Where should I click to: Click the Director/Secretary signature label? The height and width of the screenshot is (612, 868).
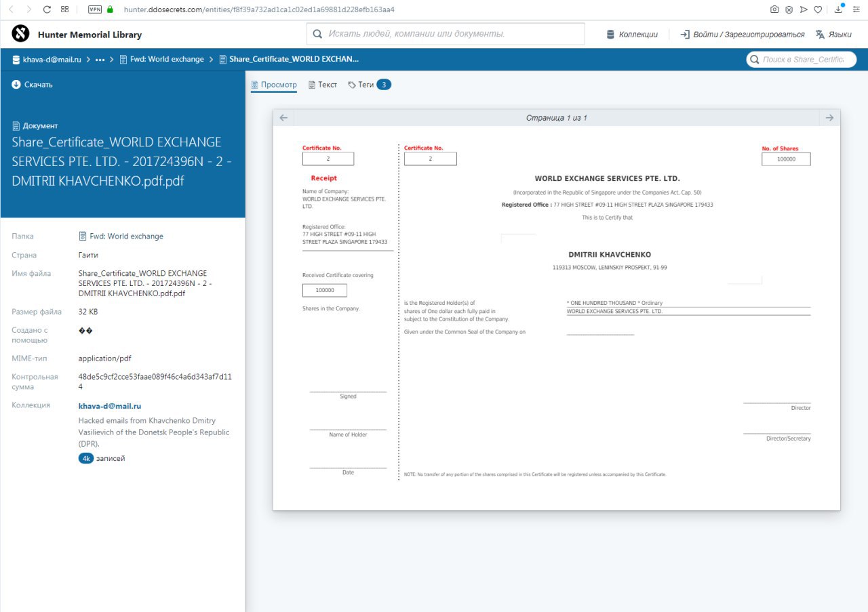tap(788, 438)
